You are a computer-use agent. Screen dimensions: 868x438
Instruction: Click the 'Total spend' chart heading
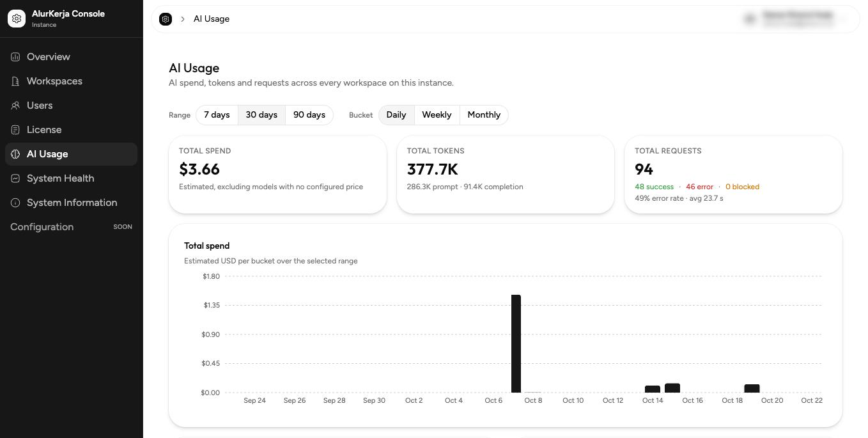(x=207, y=246)
